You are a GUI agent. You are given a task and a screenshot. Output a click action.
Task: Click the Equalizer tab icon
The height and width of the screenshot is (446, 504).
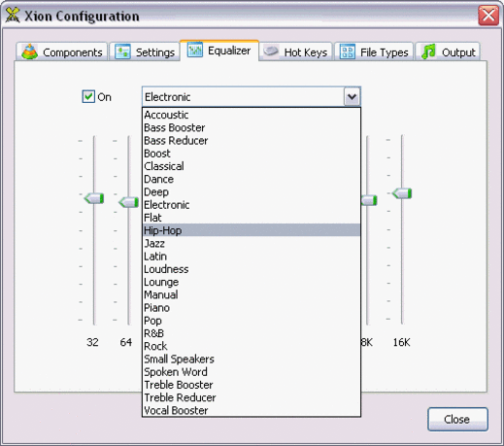[x=195, y=50]
